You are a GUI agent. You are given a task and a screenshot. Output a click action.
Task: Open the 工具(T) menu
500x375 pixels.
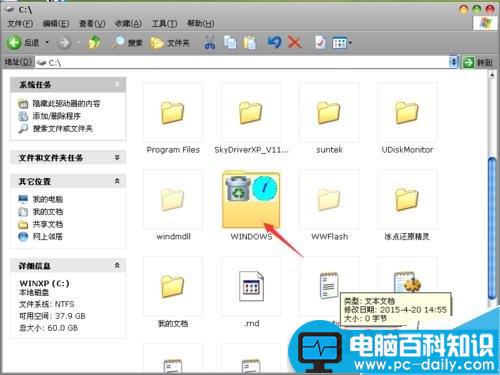(164, 24)
